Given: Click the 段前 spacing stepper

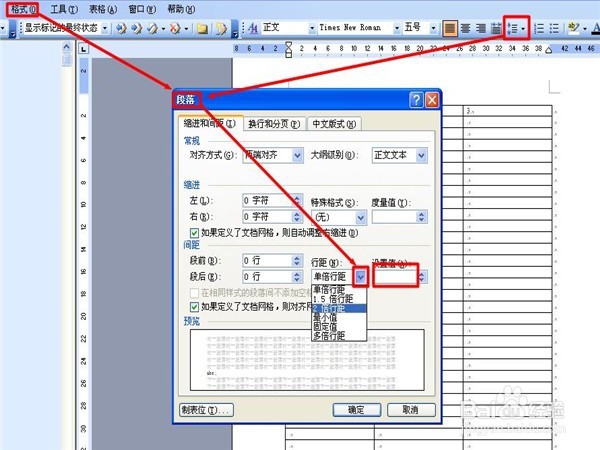Looking at the screenshot, I should (x=297, y=261).
